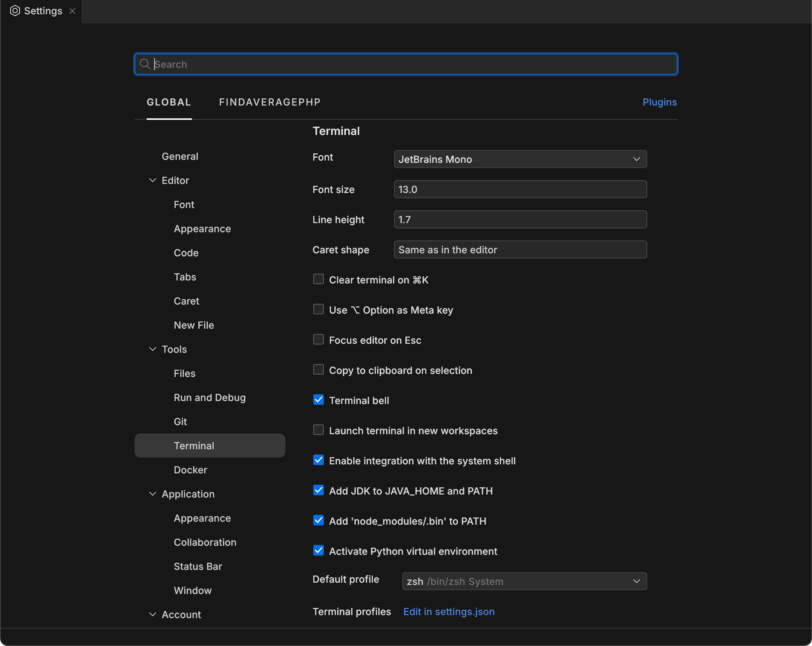Open the Default profile dropdown
Image resolution: width=812 pixels, height=646 pixels.
(x=524, y=581)
